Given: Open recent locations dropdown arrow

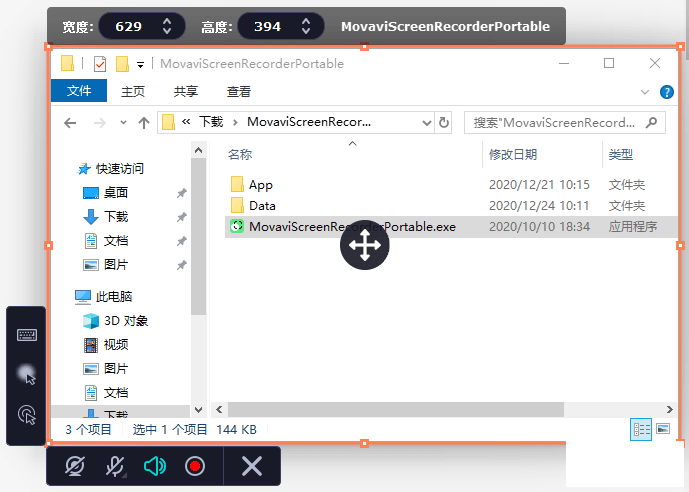Looking at the screenshot, I should click(123, 123).
